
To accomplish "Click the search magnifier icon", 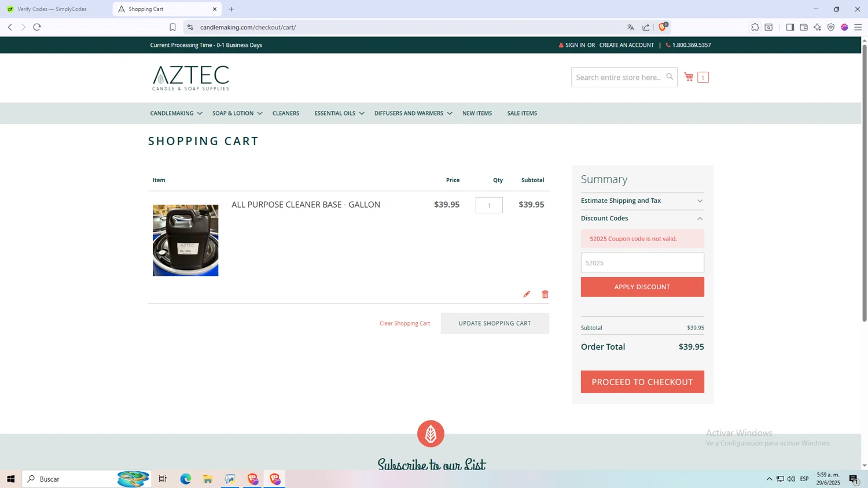I will click(x=670, y=76).
